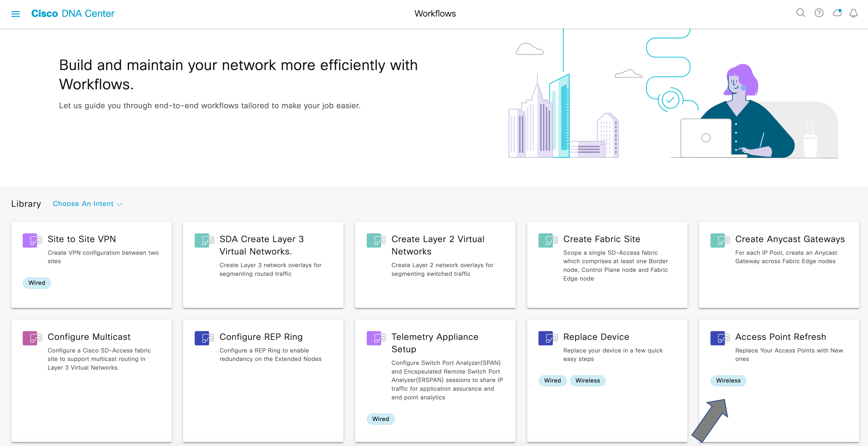Screen dimensions: 868x446
Task: Open the Configure Multicast workflow card
Action: click(89, 337)
